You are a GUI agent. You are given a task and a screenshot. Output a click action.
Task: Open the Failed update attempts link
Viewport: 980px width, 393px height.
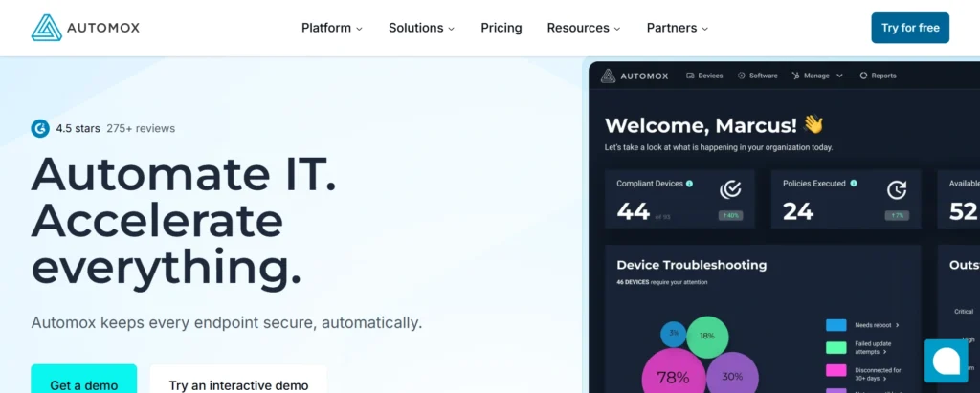click(x=873, y=348)
